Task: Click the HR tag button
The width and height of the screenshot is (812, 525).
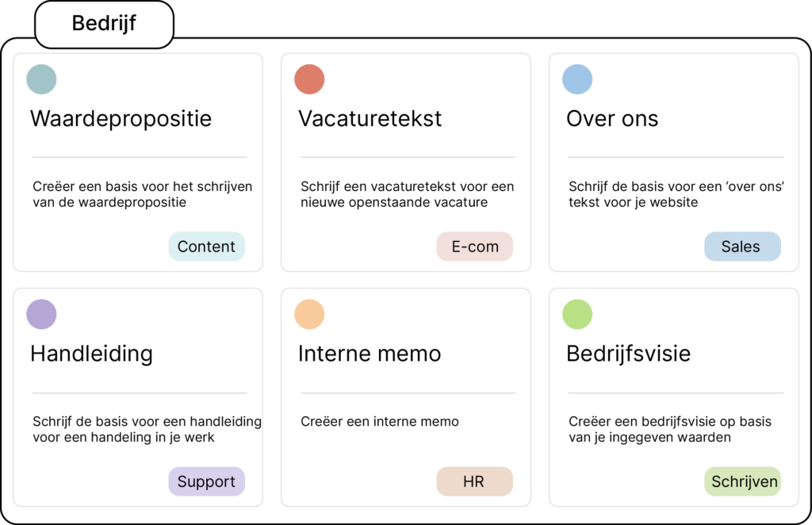Action: (473, 481)
